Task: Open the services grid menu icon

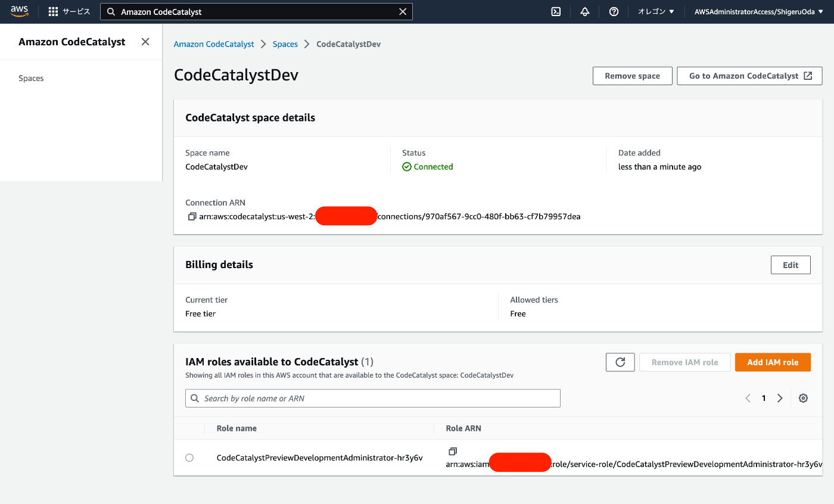Action: click(x=53, y=11)
